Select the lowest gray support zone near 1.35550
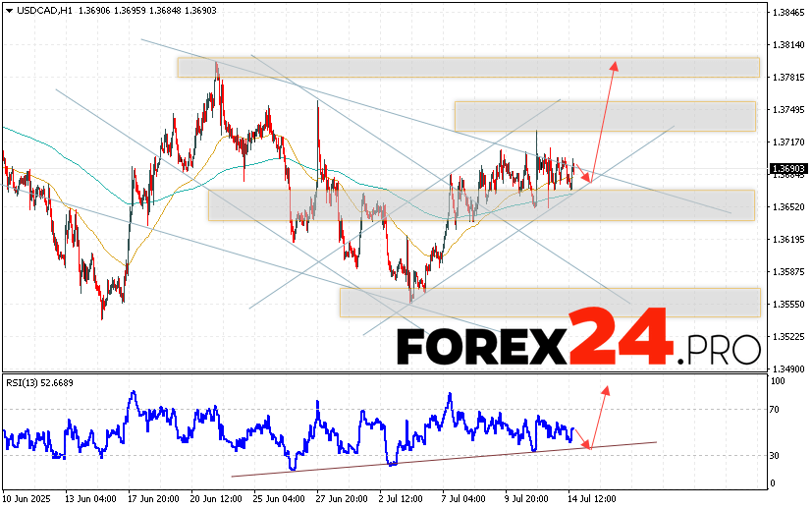Viewport: 812px width, 510px height. coord(550,302)
